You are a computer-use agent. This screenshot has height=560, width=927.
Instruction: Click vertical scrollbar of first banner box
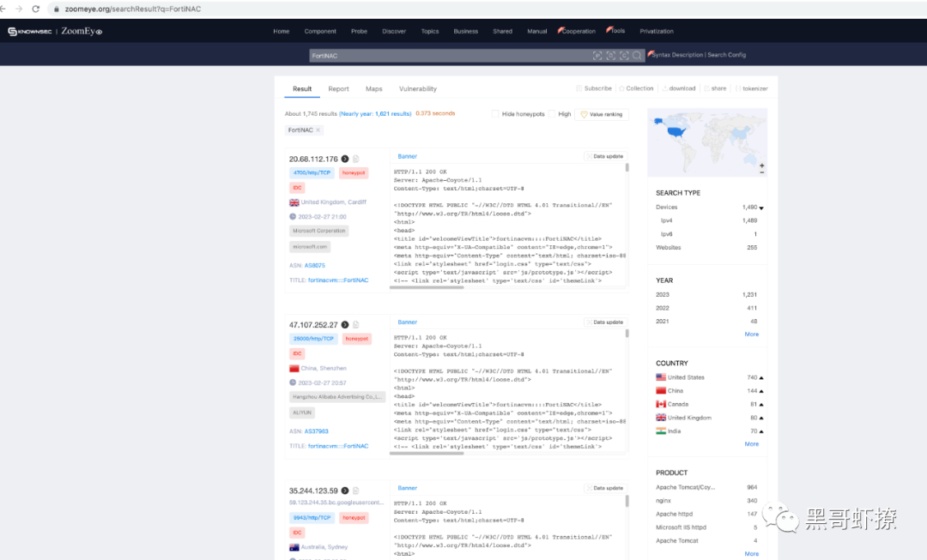tap(627, 168)
